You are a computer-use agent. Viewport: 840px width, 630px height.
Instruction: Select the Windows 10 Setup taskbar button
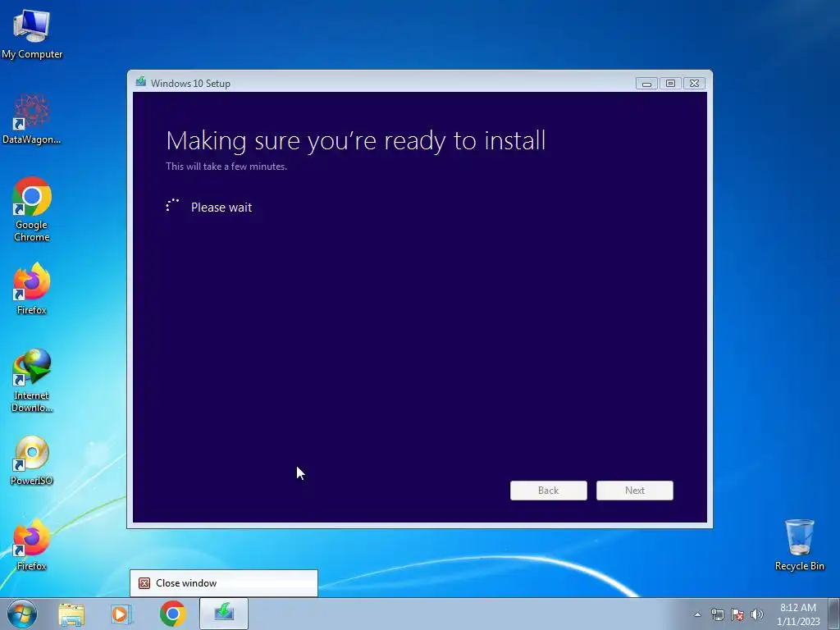click(224, 614)
